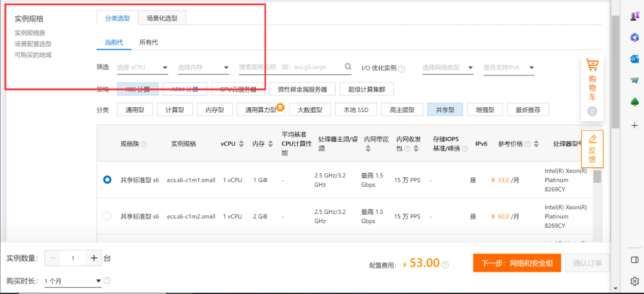The image size is (644, 294).
Task: Select 本地 SSD category
Action: tap(356, 110)
